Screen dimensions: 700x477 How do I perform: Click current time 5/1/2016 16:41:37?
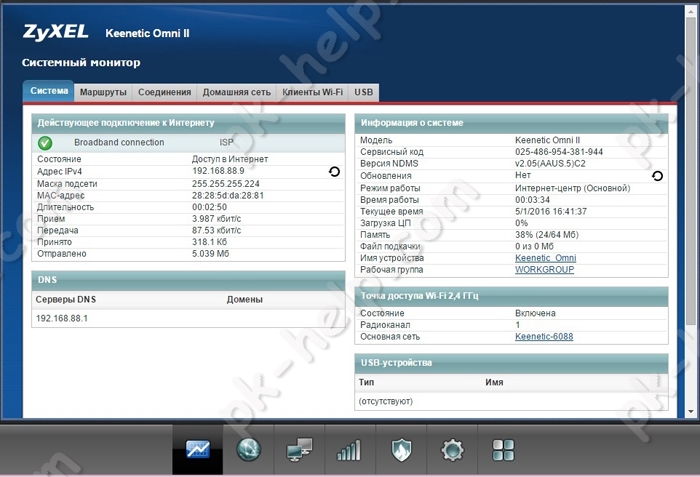551,212
